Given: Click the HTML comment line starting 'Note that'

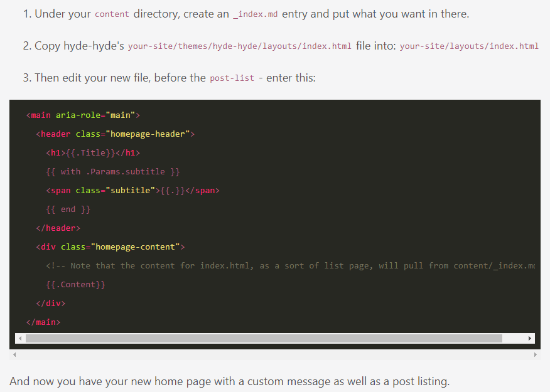Looking at the screenshot, I should point(291,266).
